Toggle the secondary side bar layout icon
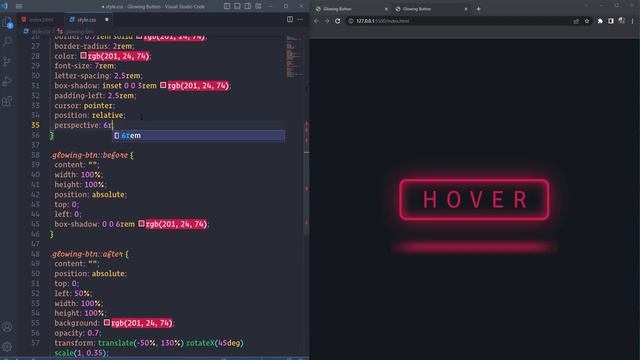The height and width of the screenshot is (360, 640). tap(248, 6)
